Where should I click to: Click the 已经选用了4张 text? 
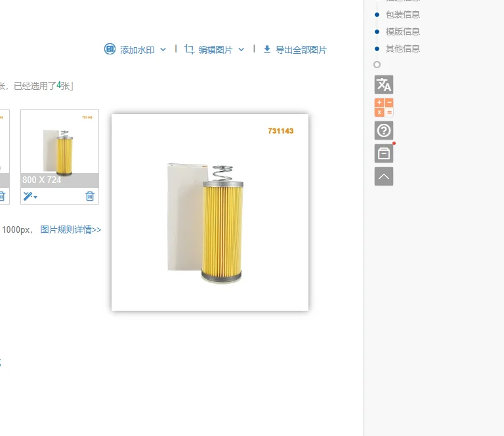(42, 86)
